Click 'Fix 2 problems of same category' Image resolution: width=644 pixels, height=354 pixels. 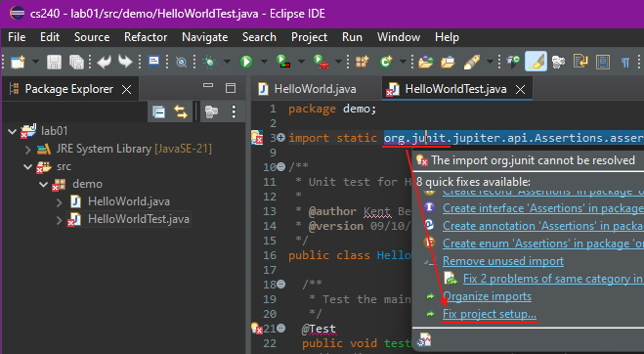pyautogui.click(x=553, y=279)
